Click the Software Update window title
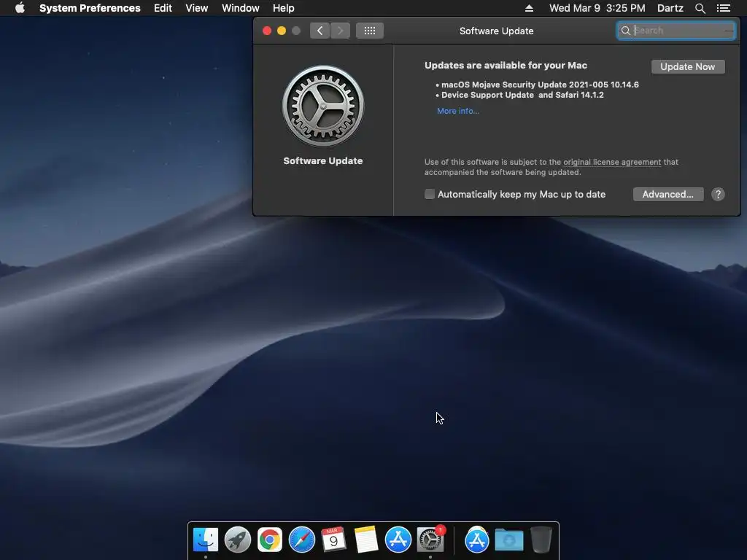Screen dimensions: 747x560 point(496,31)
